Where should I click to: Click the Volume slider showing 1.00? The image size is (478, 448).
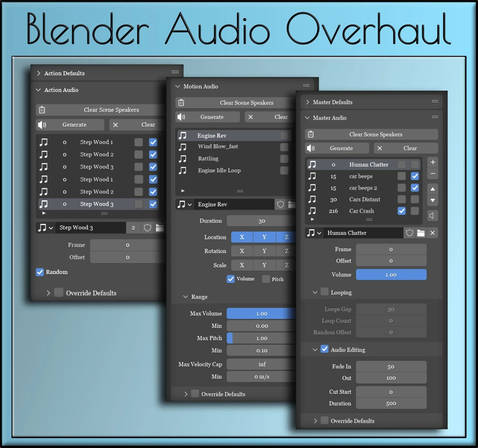(391, 274)
